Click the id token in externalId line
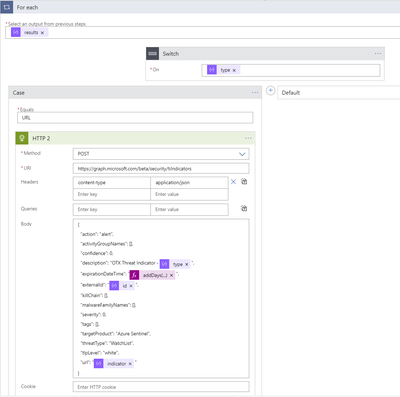The height and width of the screenshot is (397, 400). tap(122, 286)
